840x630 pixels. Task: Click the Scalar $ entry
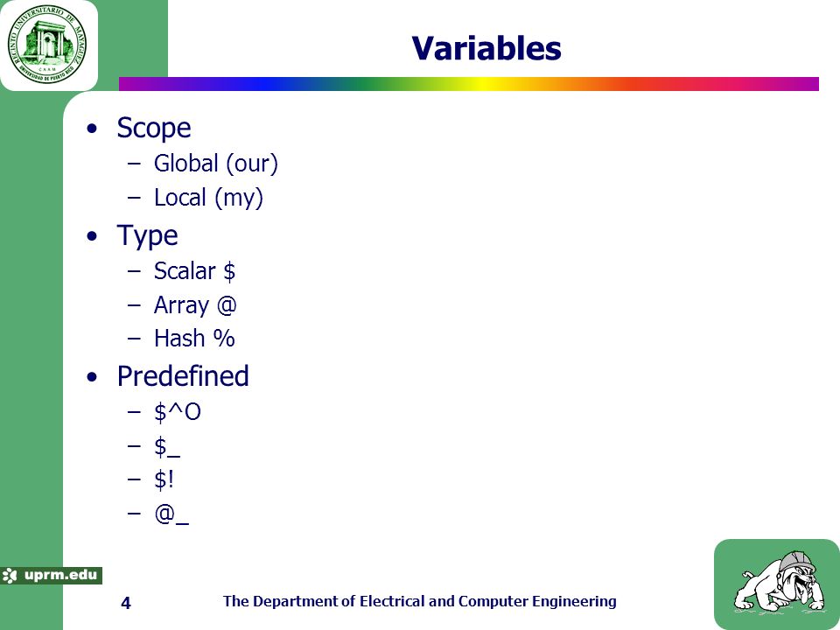194,271
